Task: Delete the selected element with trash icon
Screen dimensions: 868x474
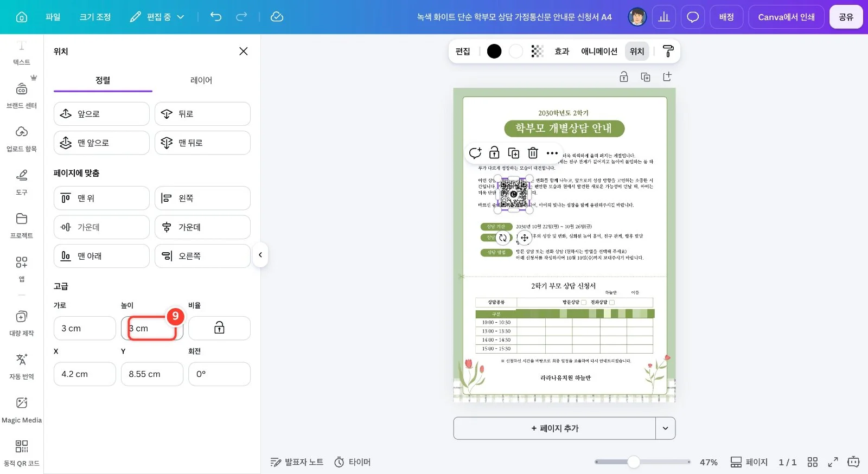Action: point(533,153)
